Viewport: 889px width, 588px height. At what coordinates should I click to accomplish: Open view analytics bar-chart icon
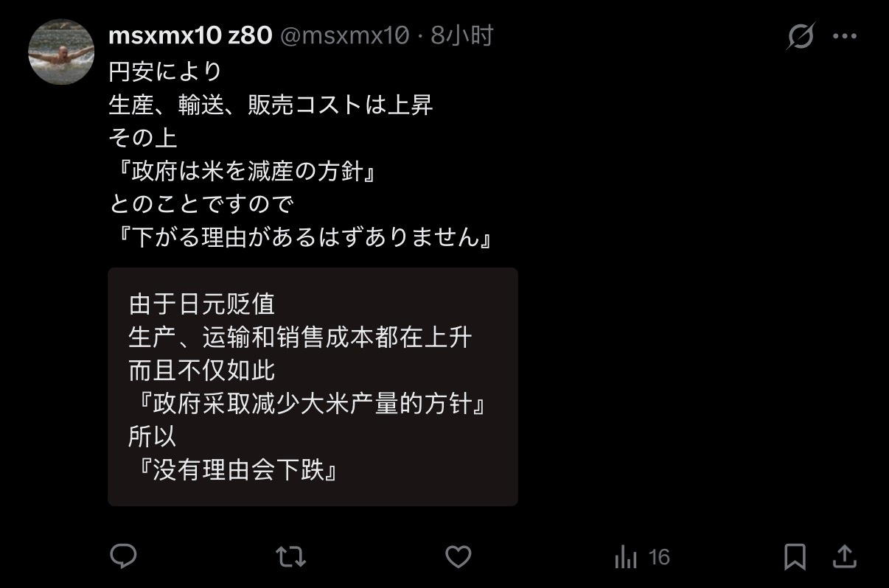point(625,557)
